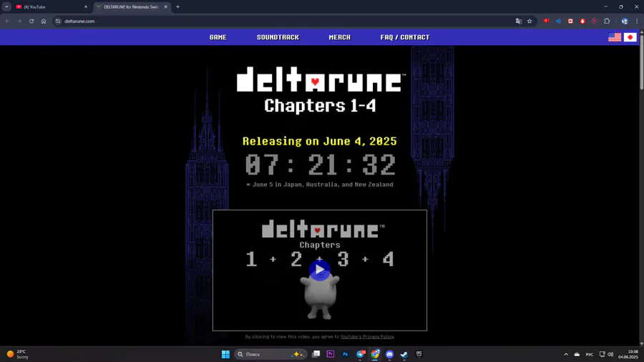The width and height of the screenshot is (644, 362).
Task: Open the red square video extension
Action: point(570,21)
